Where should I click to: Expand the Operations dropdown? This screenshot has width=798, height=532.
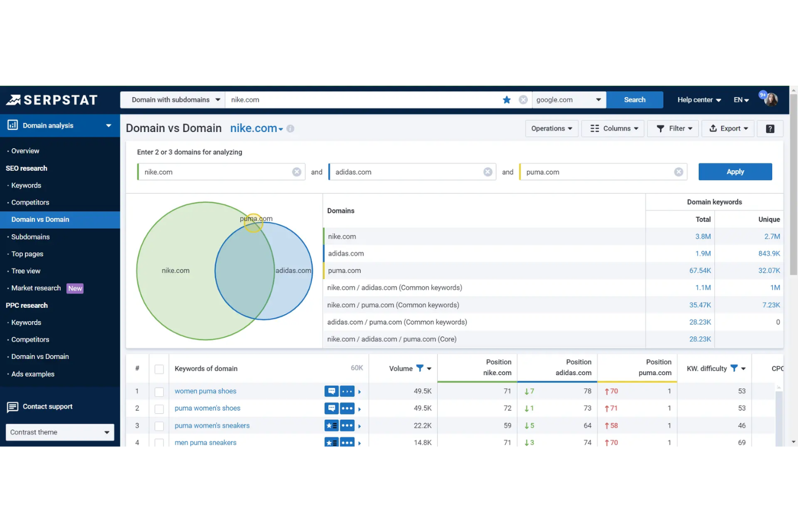[x=551, y=128]
